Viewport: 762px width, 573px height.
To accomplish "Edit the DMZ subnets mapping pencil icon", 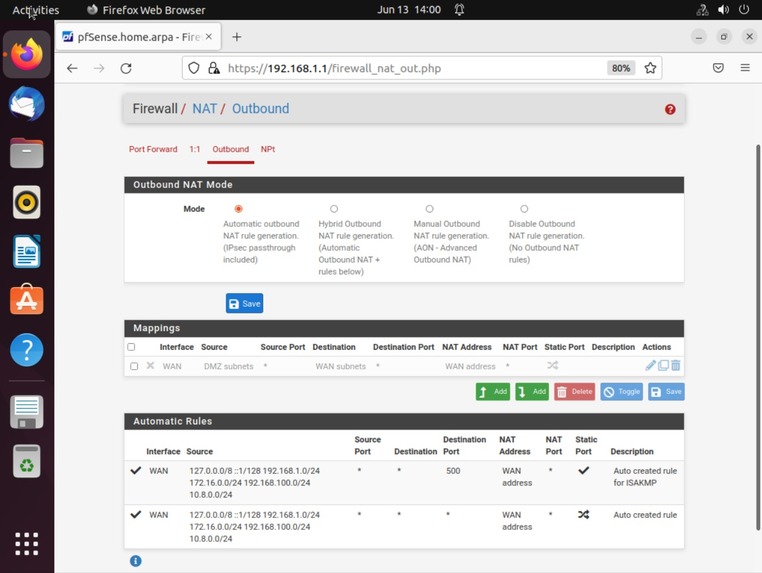I will click(x=650, y=365).
